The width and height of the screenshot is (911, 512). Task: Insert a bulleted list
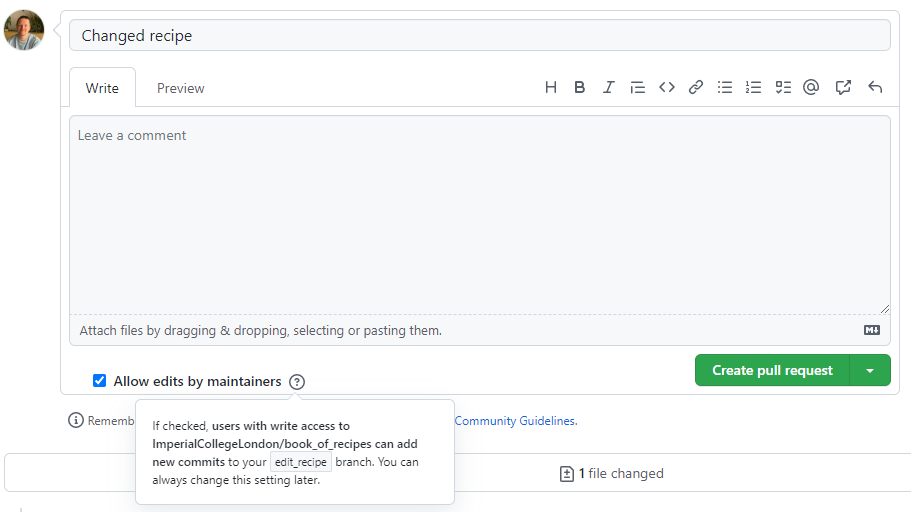725,88
